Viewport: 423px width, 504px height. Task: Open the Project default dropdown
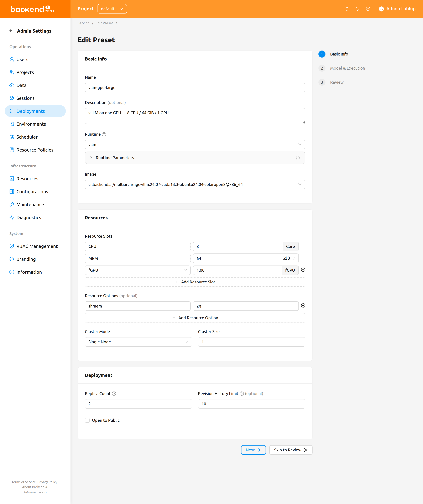112,9
